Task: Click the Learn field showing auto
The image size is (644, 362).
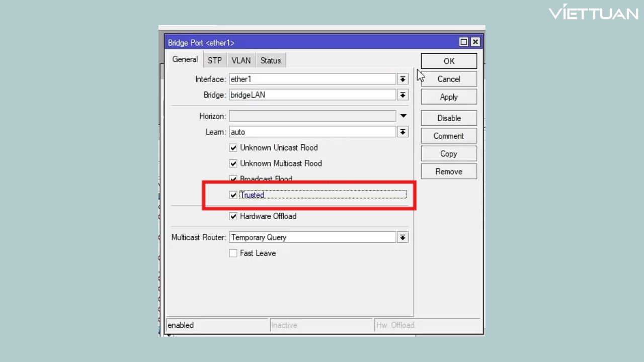Action: [312, 132]
